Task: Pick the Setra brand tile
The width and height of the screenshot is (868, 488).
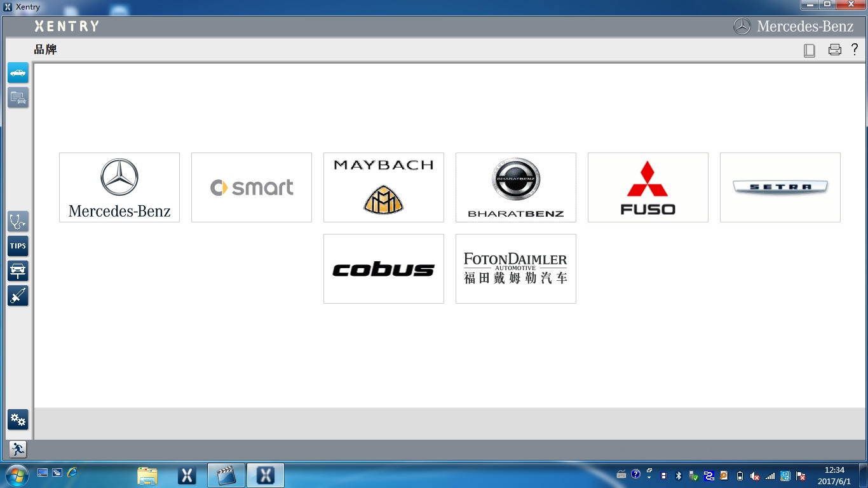Action: (x=780, y=187)
